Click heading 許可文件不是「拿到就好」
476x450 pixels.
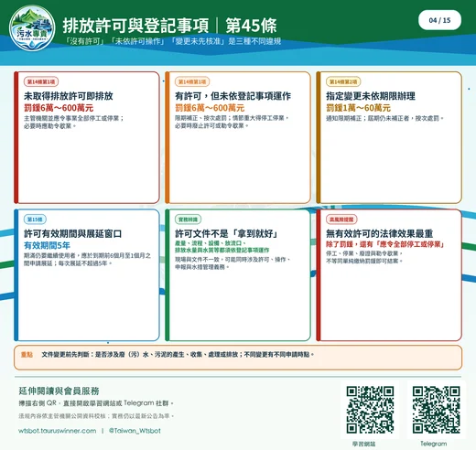coord(226,233)
